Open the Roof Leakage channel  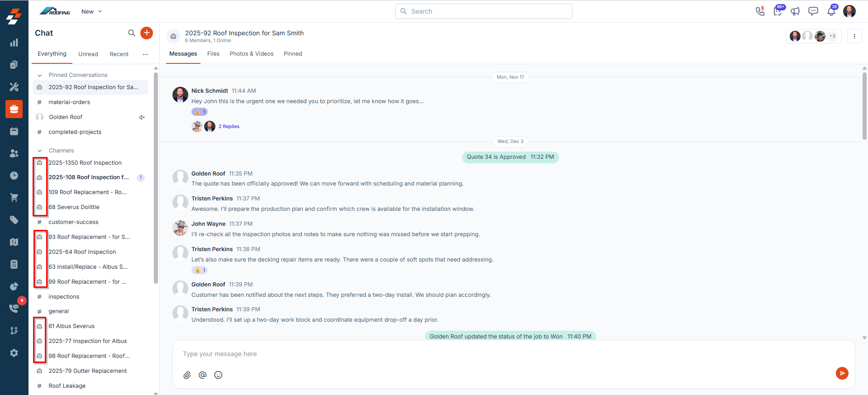tap(91, 386)
